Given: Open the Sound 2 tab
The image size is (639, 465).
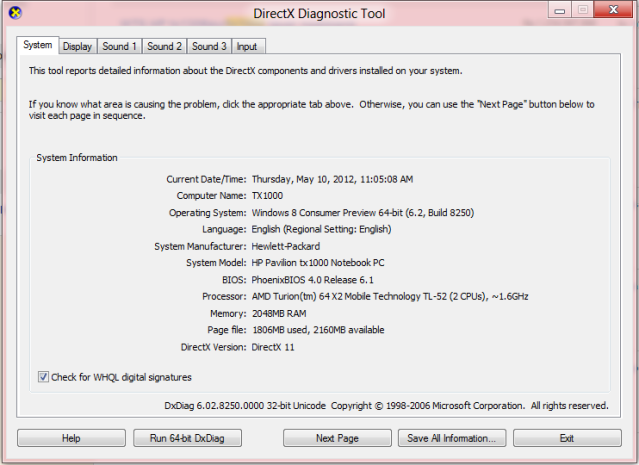Looking at the screenshot, I should (164, 46).
